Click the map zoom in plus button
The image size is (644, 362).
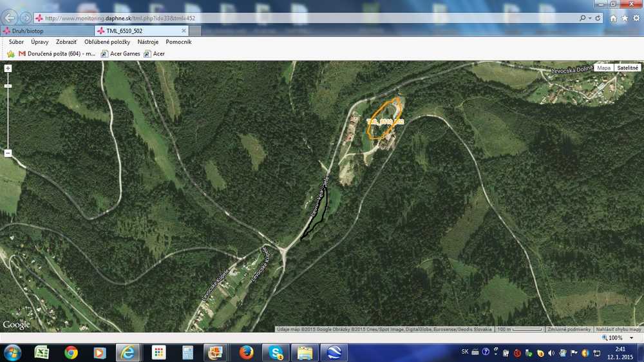pyautogui.click(x=8, y=68)
